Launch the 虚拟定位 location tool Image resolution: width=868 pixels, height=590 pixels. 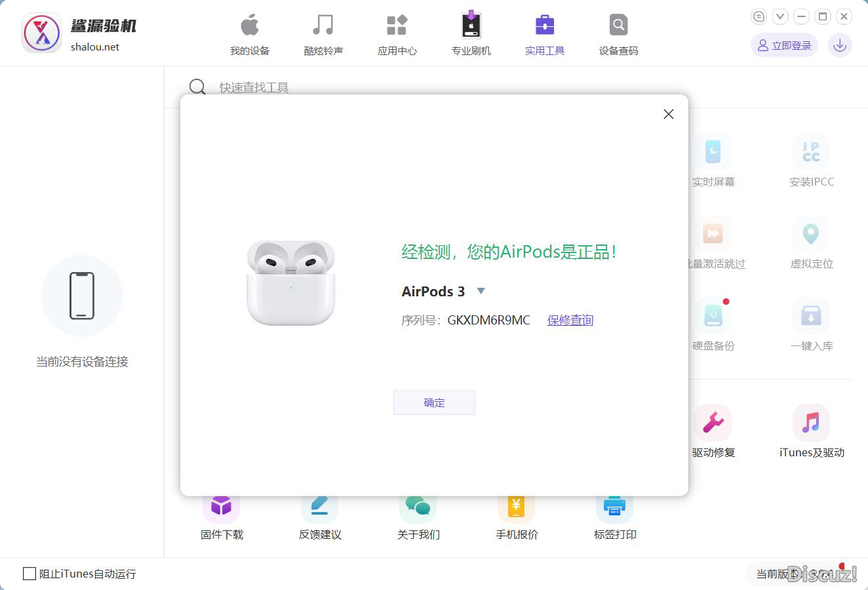(x=812, y=243)
